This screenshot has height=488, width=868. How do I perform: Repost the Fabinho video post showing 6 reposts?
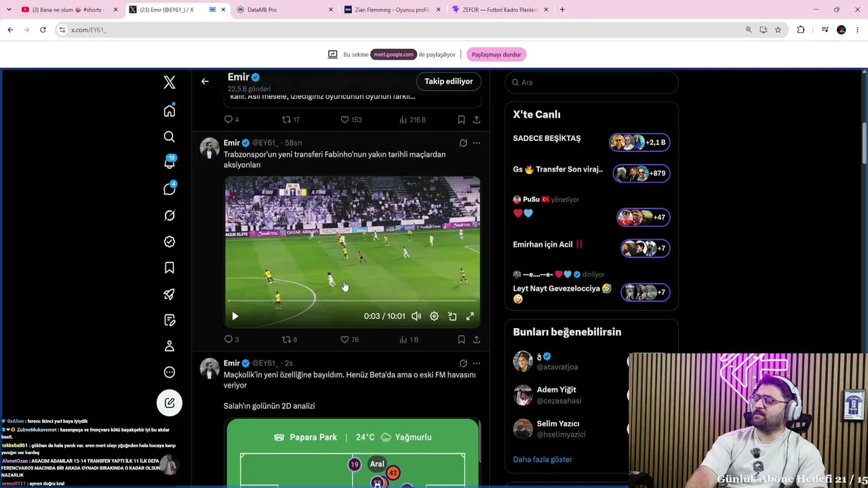pyautogui.click(x=290, y=340)
